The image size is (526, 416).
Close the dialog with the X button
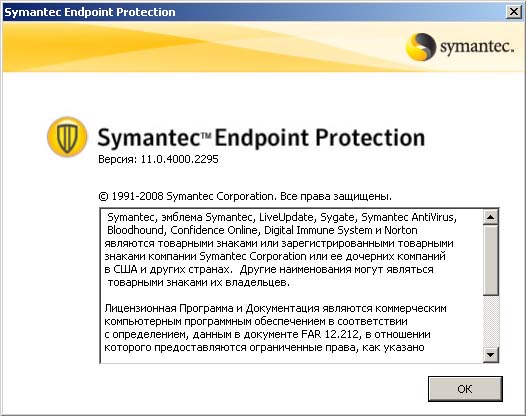point(513,12)
